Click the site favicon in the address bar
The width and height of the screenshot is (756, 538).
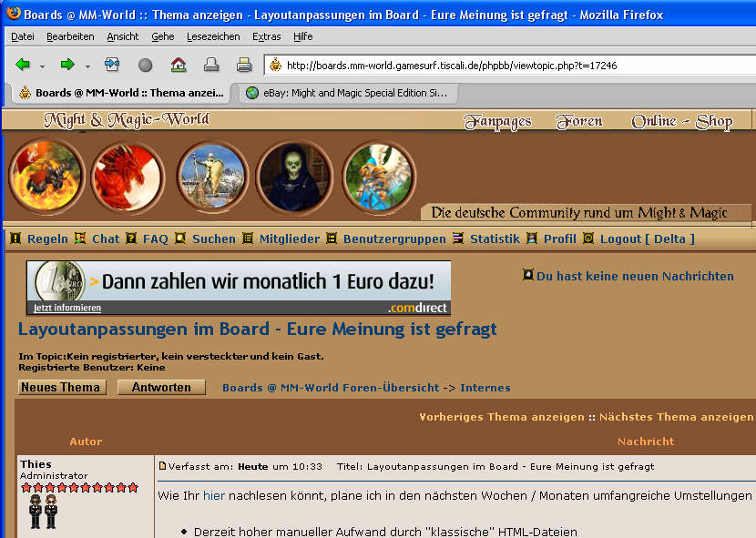275,65
